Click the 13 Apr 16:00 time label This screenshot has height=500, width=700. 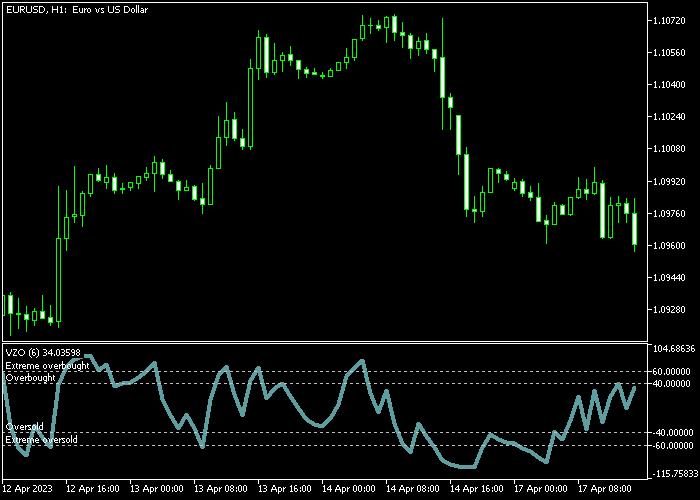pyautogui.click(x=284, y=489)
